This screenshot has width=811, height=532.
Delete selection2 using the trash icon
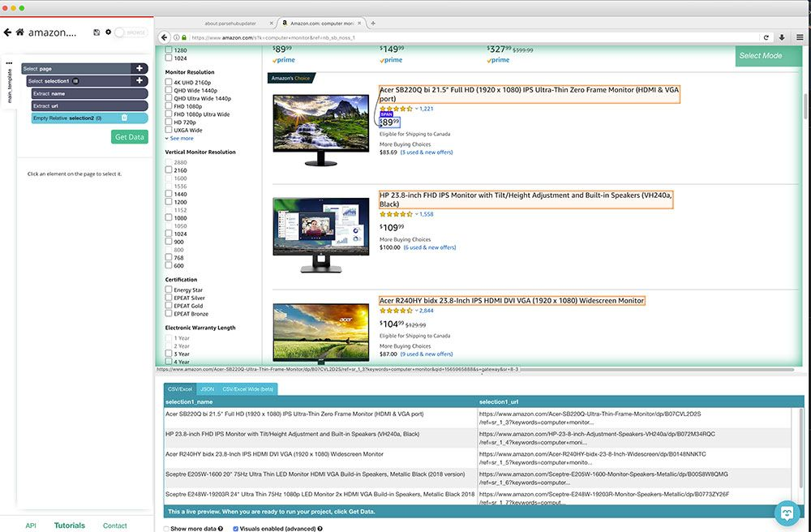click(124, 118)
